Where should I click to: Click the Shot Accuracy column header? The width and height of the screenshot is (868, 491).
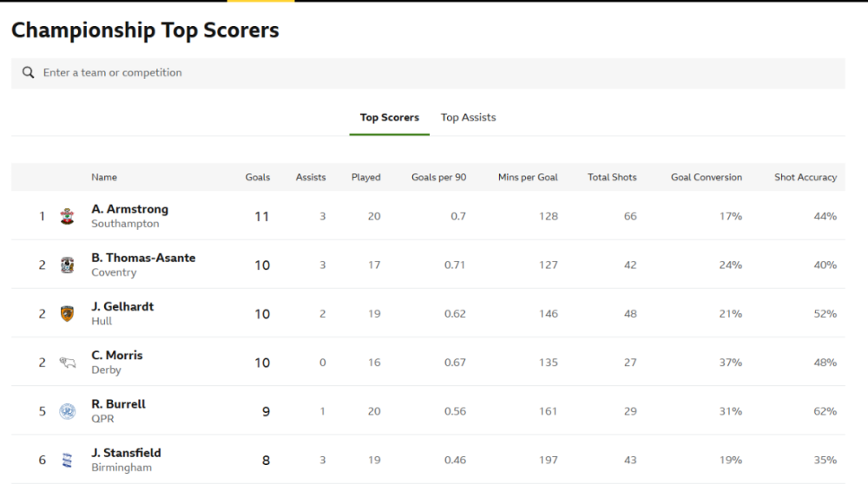point(806,177)
